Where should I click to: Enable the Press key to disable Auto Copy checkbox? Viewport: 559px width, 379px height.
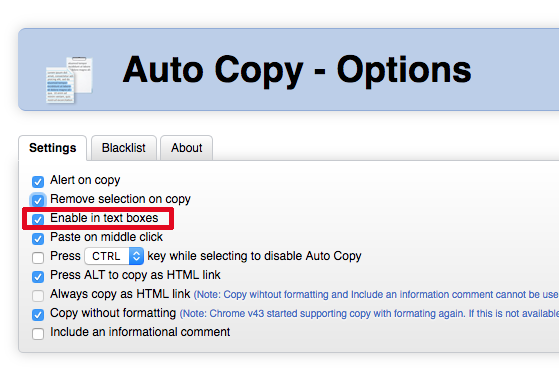point(38,257)
